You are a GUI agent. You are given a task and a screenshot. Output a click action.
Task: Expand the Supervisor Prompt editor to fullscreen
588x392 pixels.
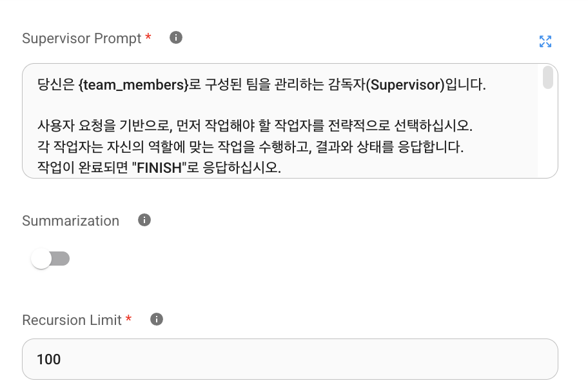[x=545, y=42]
